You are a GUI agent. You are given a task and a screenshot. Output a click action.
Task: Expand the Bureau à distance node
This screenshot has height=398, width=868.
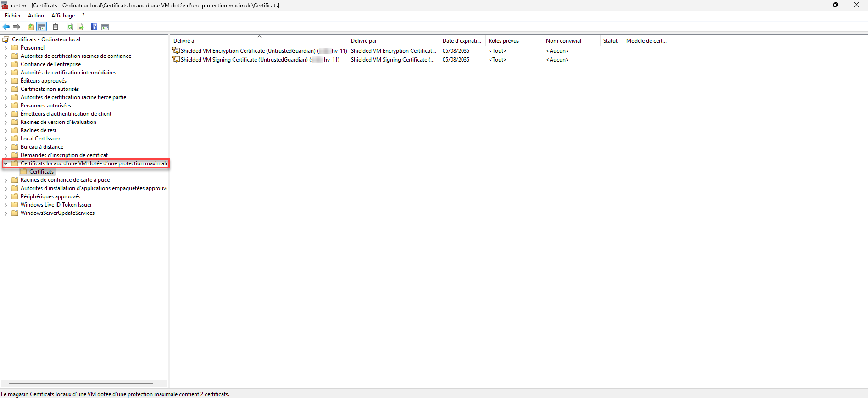6,147
